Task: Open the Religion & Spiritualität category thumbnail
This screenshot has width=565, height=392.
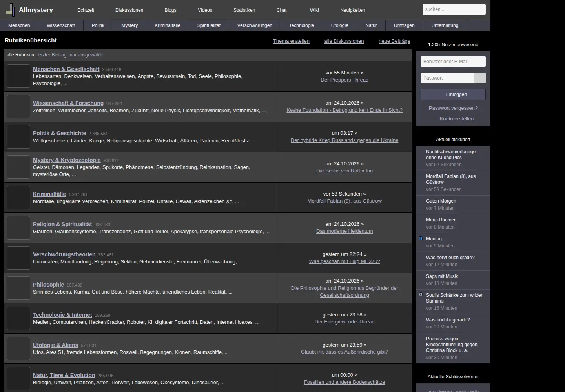Action: tap(18, 227)
